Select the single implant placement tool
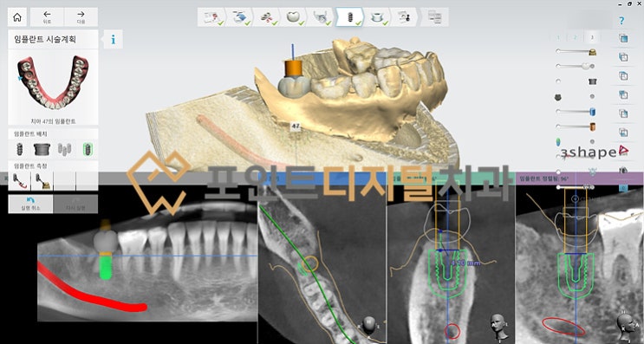 click(19, 149)
